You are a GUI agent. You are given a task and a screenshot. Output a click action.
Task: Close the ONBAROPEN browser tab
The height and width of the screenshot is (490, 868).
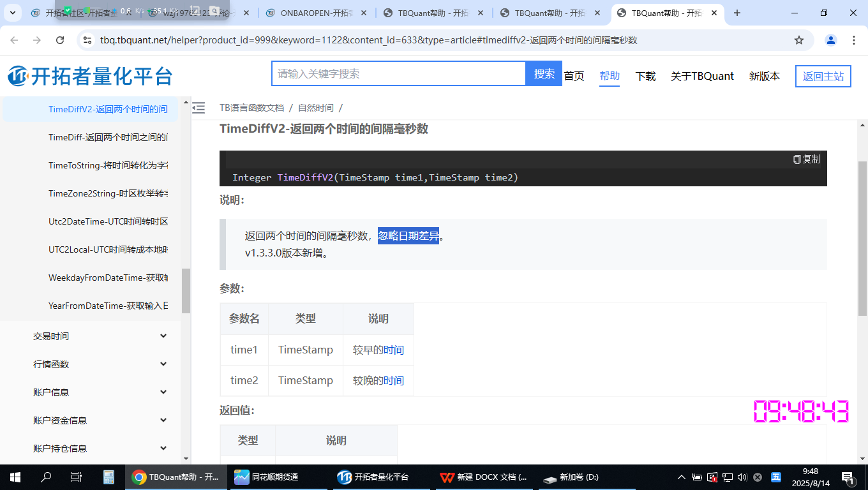[x=364, y=13]
